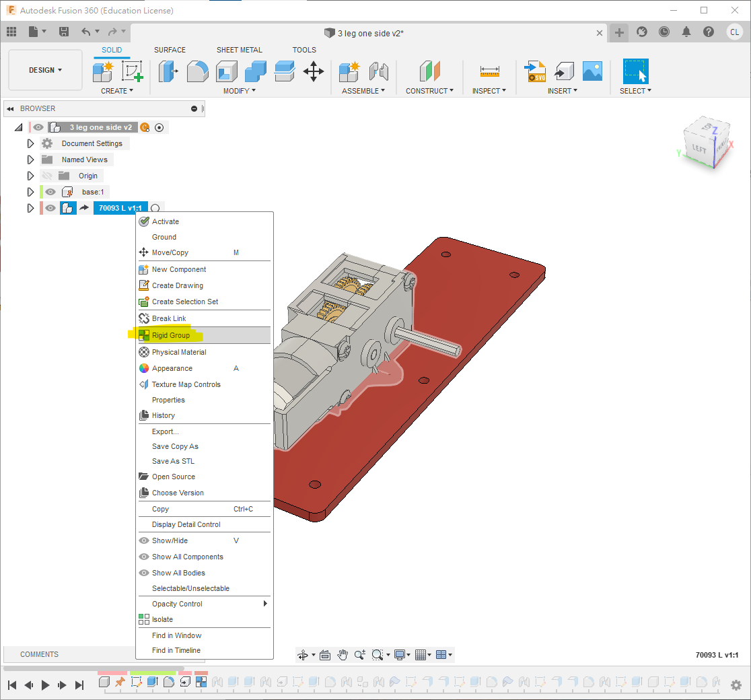Open the DESIGN workspace dropdown

coord(45,70)
